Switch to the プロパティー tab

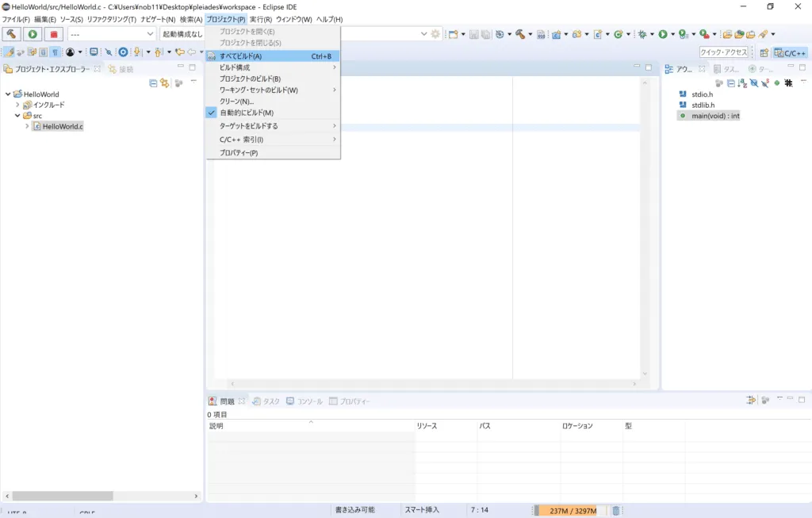click(349, 401)
